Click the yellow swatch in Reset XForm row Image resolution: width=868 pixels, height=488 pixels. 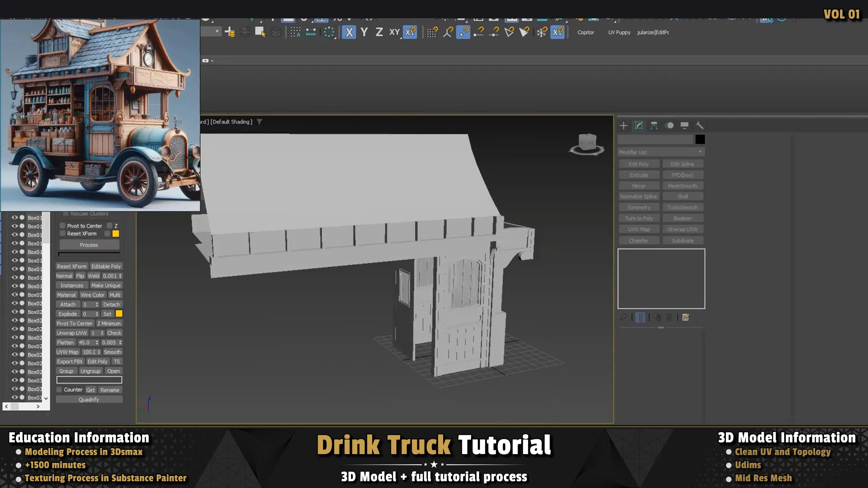coord(116,233)
